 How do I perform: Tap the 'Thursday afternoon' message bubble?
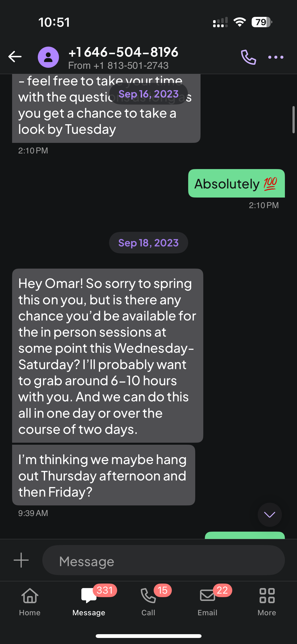(104, 475)
